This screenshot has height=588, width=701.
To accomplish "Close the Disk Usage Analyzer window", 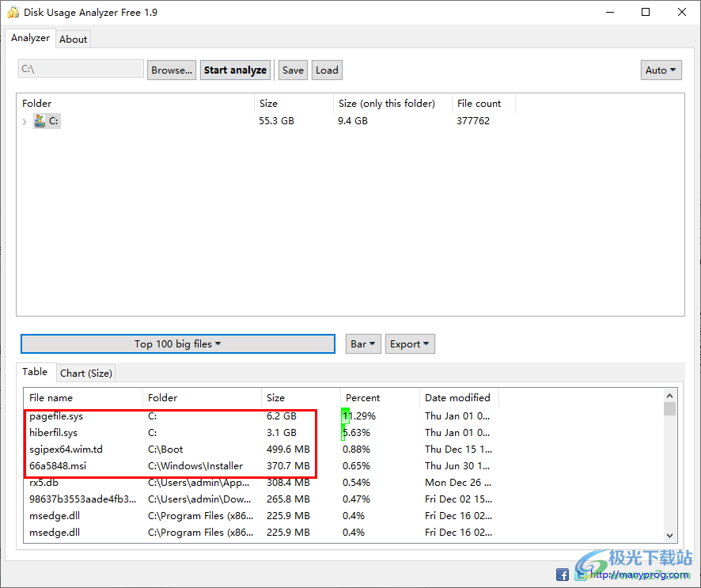I will tap(682, 12).
